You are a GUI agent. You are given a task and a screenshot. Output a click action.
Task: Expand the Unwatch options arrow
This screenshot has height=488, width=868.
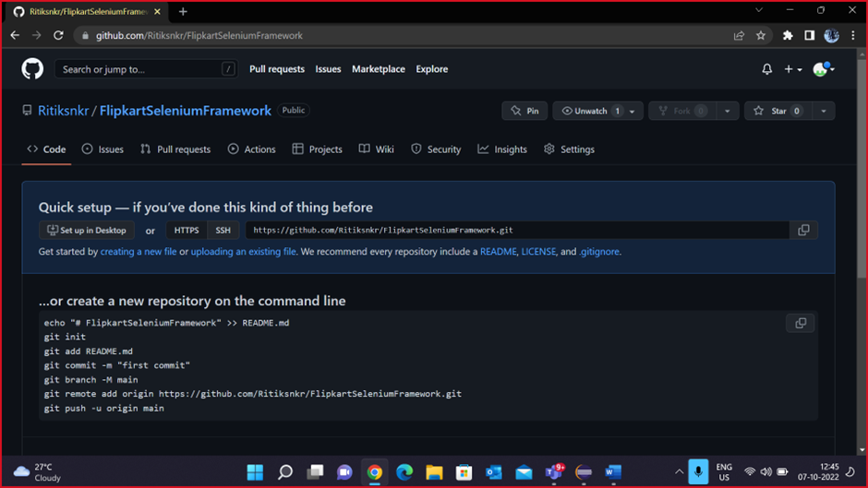633,111
